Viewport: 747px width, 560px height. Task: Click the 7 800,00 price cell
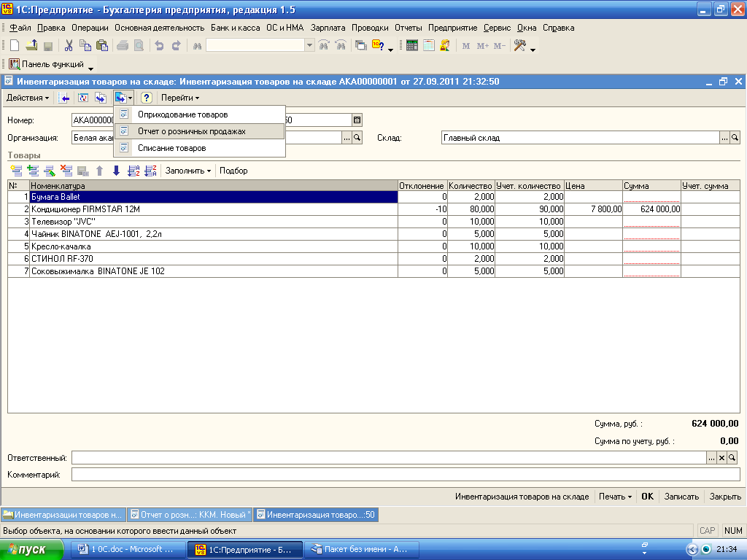(593, 209)
